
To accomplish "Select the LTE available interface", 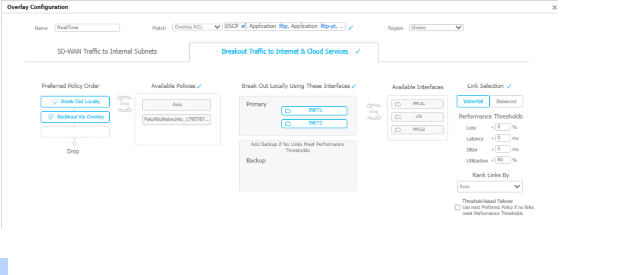I will pos(418,117).
